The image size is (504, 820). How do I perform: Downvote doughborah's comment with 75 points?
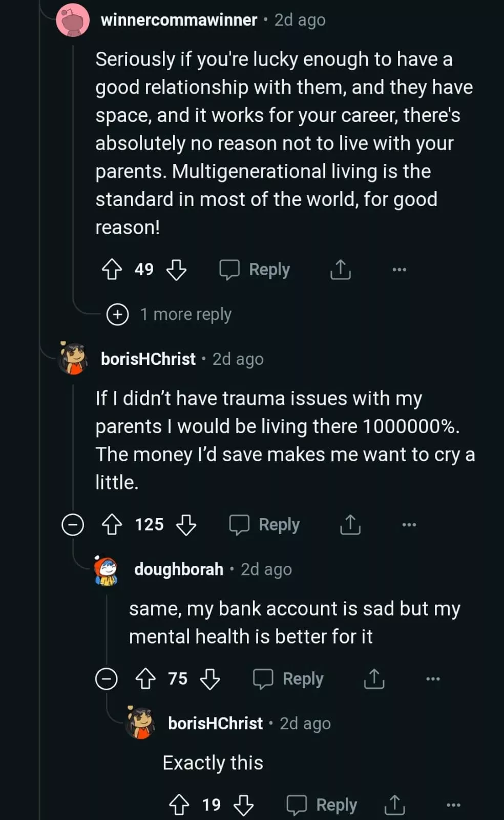point(210,679)
